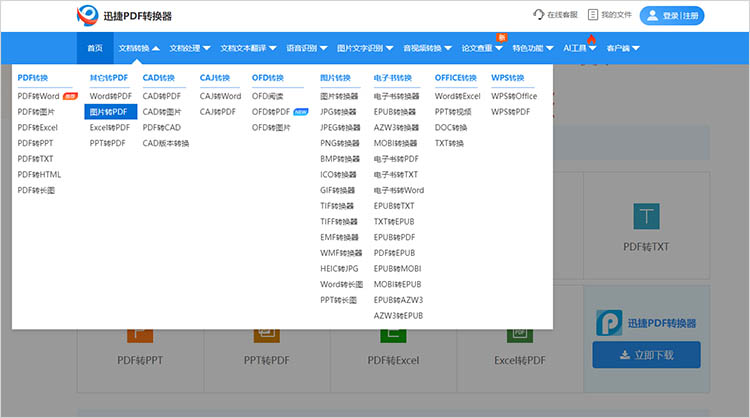Expand the 文档处理 dropdown
This screenshot has height=418, width=750.
point(190,48)
